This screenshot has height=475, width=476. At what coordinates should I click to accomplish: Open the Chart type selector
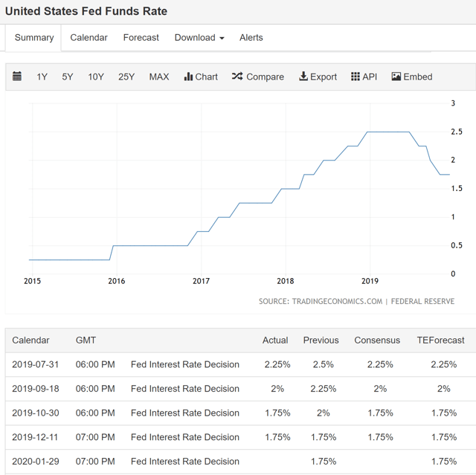[x=201, y=77]
